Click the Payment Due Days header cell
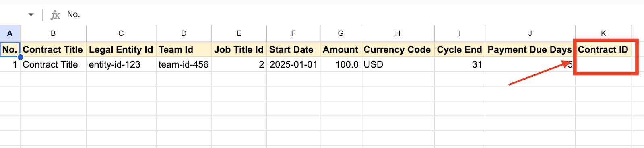This screenshot has width=644, height=148. (530, 49)
